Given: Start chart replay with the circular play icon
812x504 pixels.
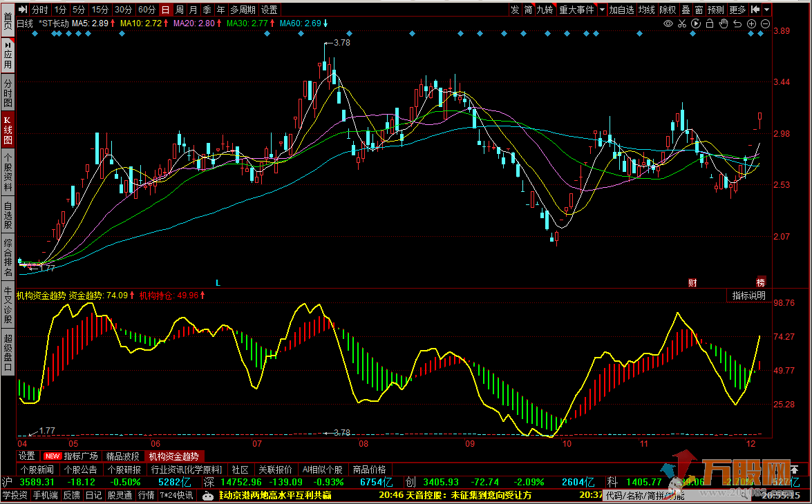Looking at the screenshot, I should coord(696,23).
